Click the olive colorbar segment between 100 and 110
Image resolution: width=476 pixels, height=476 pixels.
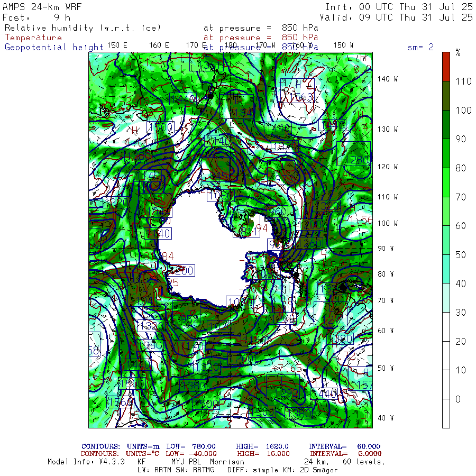pyautogui.click(x=446, y=96)
